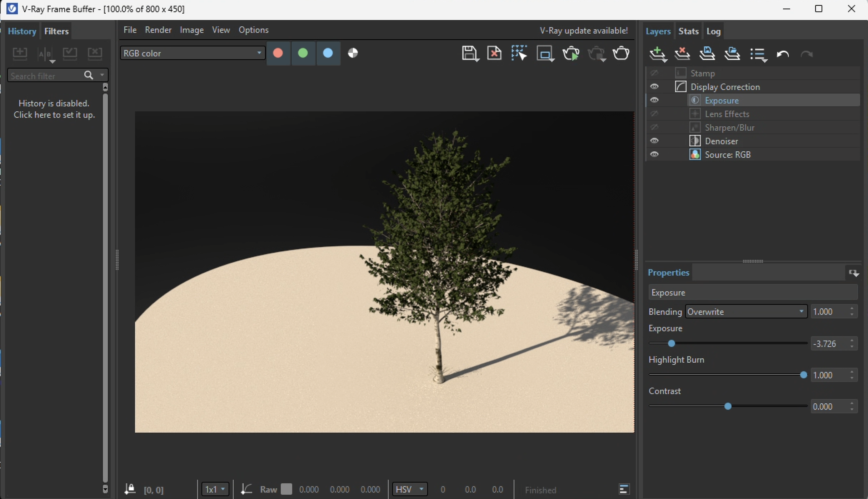The image size is (868, 499).
Task: Hide the Denoiser layer eye icon
Action: click(654, 141)
